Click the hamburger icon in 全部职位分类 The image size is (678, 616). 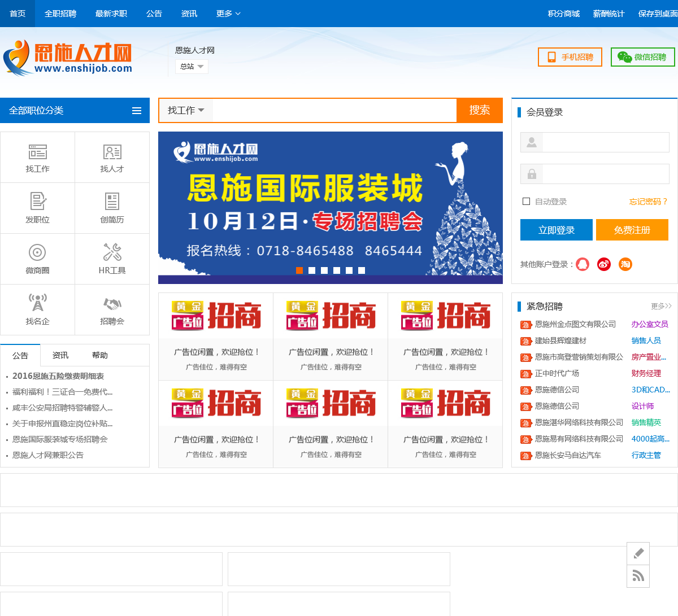pos(137,111)
